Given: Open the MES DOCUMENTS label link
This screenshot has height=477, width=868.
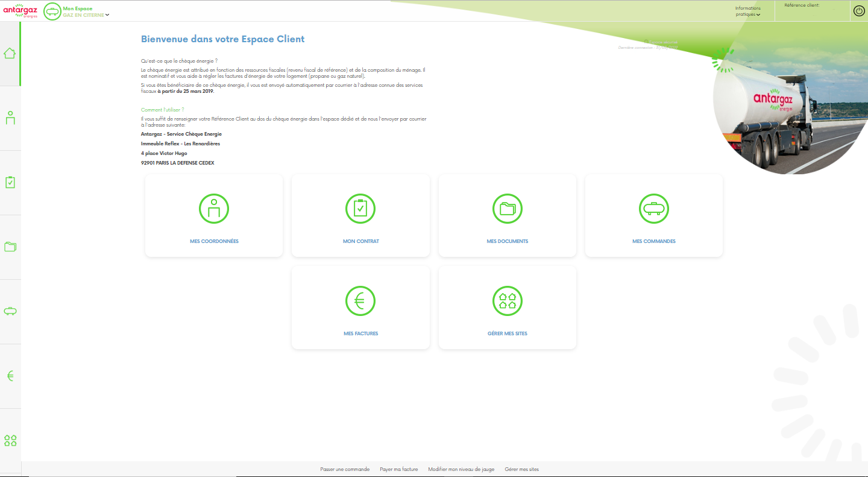Looking at the screenshot, I should click(508, 241).
